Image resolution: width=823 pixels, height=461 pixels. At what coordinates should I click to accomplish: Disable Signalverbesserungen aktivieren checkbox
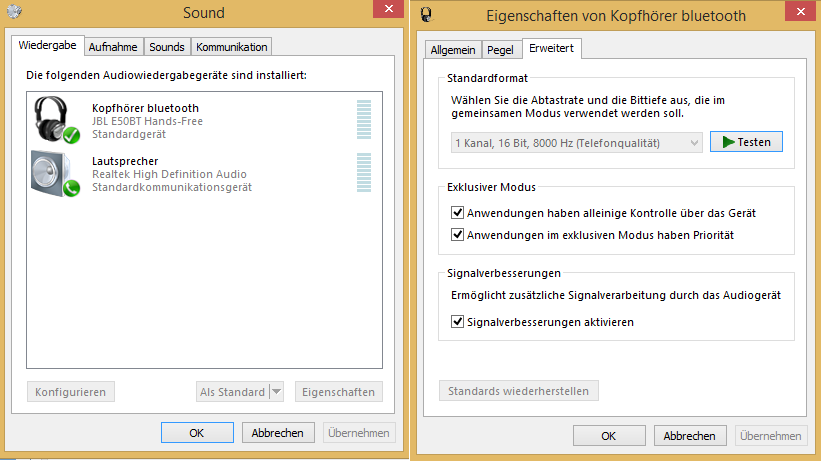[457, 321]
